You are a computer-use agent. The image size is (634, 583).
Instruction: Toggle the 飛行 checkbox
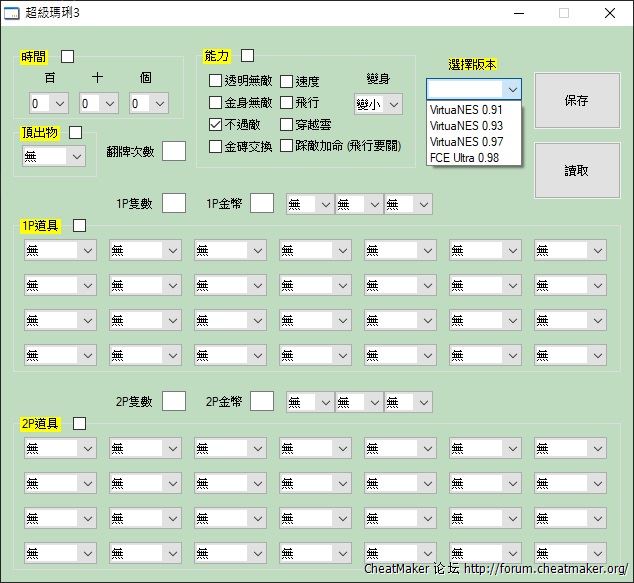286,103
